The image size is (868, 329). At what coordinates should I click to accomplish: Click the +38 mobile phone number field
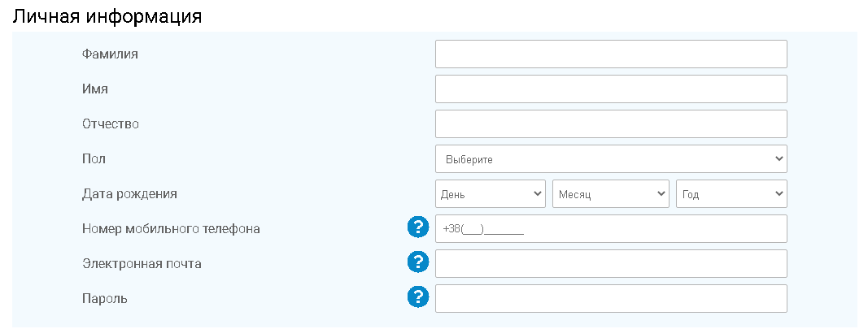point(611,228)
